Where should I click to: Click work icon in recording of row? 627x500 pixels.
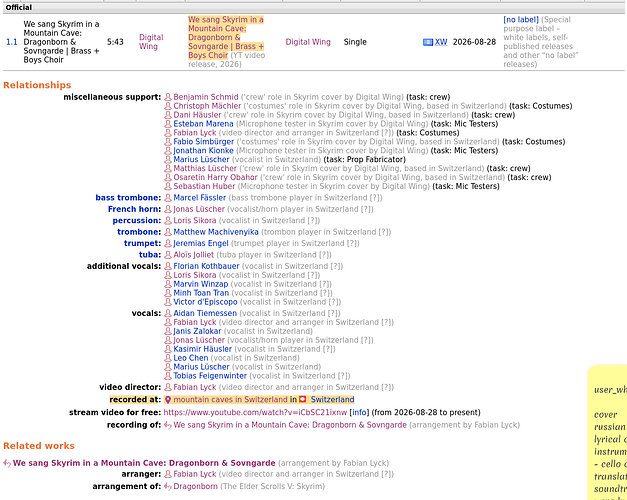pyautogui.click(x=168, y=425)
